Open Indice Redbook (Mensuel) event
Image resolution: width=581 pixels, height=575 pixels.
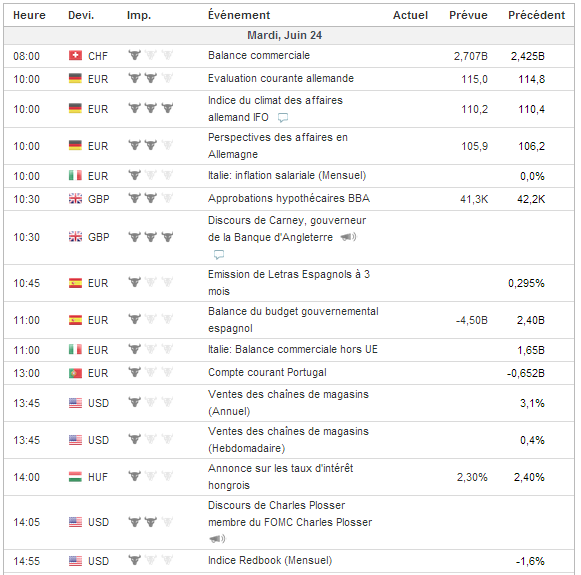[x=270, y=560]
